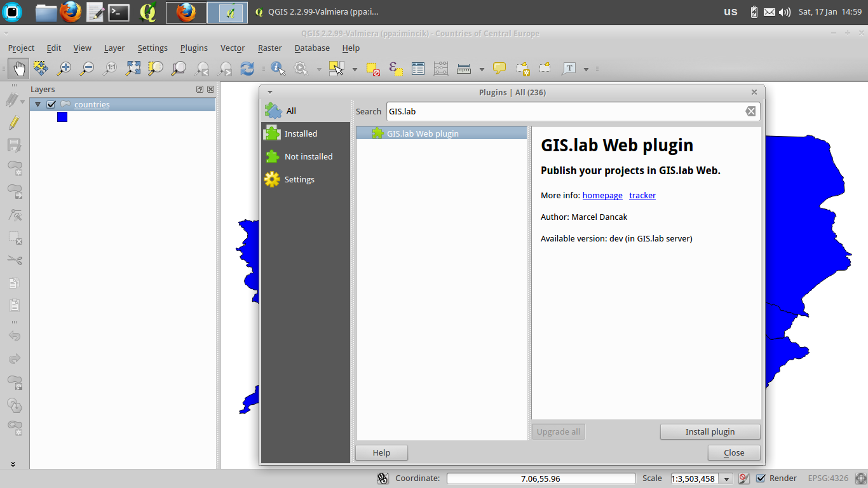Switch to the Not installed plugins tab
Image resolution: width=868 pixels, height=488 pixels.
pyautogui.click(x=306, y=156)
